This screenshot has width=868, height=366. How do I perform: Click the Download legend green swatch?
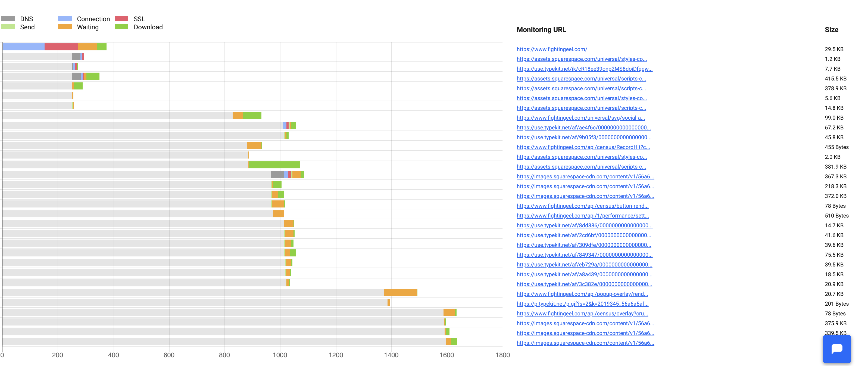click(x=121, y=27)
